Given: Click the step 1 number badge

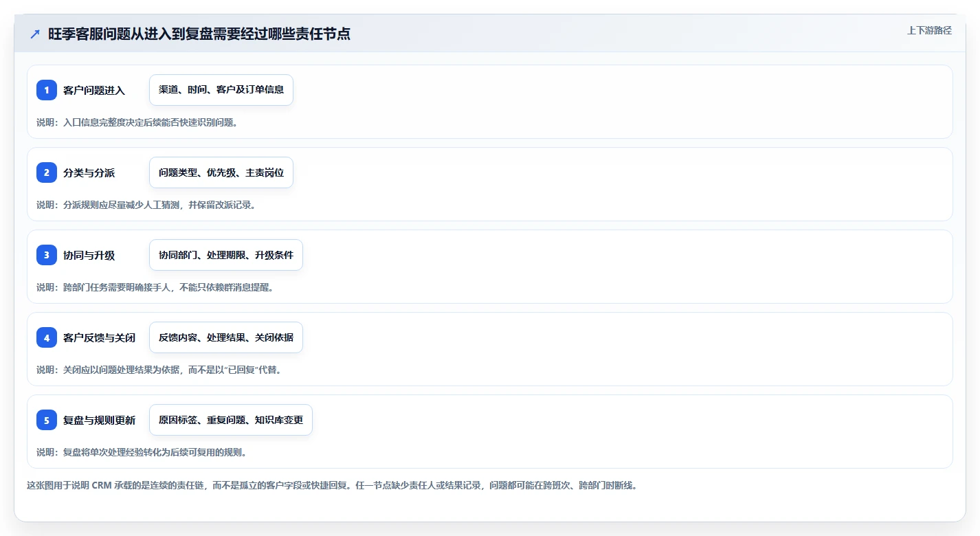Looking at the screenshot, I should point(47,90).
